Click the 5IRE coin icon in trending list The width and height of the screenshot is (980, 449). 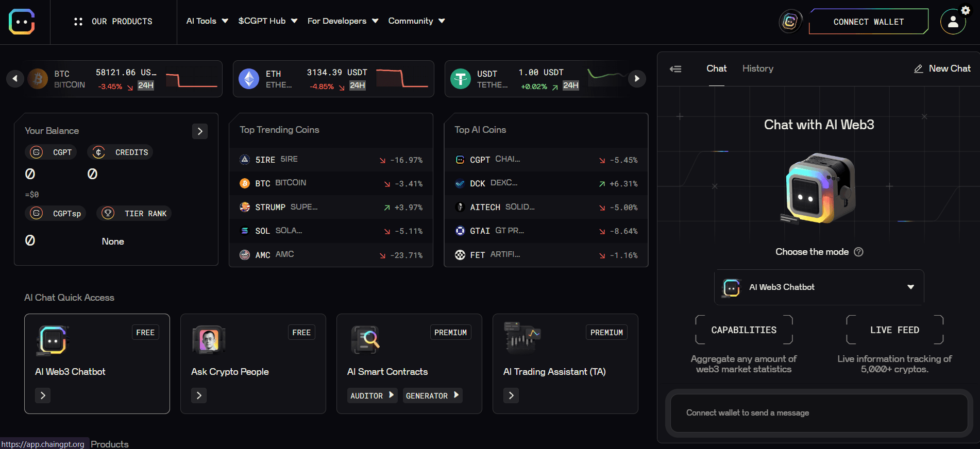[245, 160]
